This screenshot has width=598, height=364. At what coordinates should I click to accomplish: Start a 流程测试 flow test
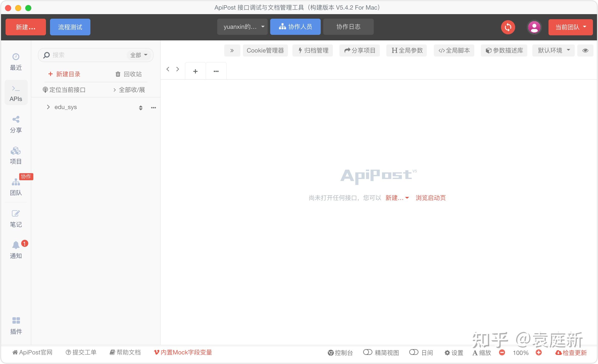tap(70, 27)
